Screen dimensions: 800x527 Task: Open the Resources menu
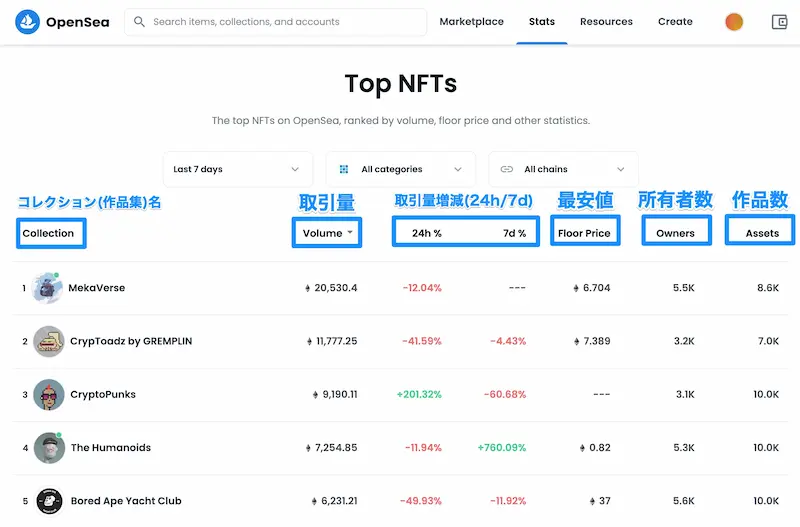(x=606, y=21)
